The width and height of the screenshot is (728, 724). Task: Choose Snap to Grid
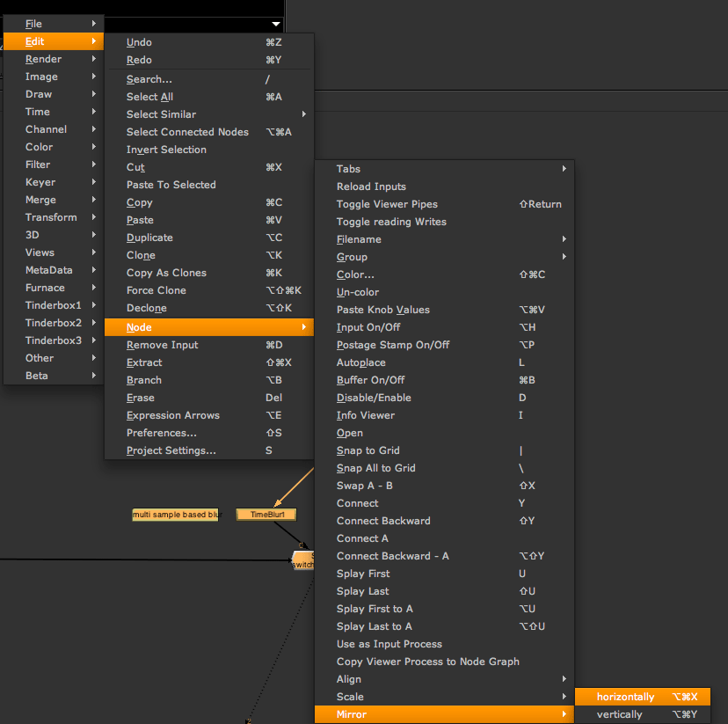click(368, 450)
